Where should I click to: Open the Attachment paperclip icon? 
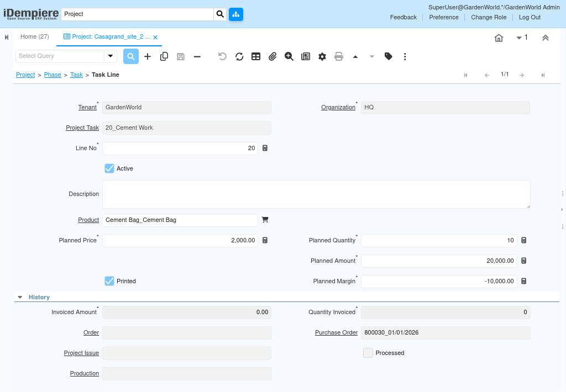[x=272, y=56]
